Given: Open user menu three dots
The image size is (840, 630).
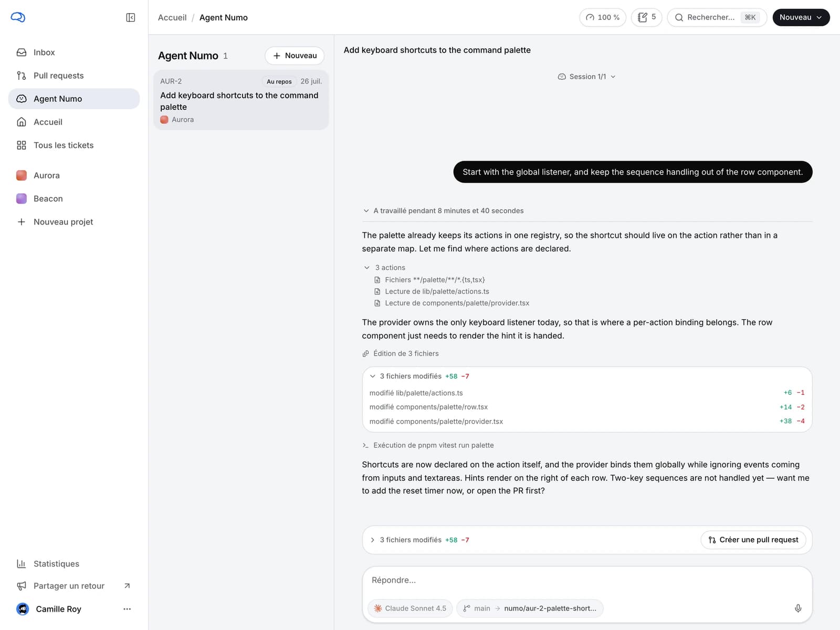Looking at the screenshot, I should pyautogui.click(x=127, y=609).
